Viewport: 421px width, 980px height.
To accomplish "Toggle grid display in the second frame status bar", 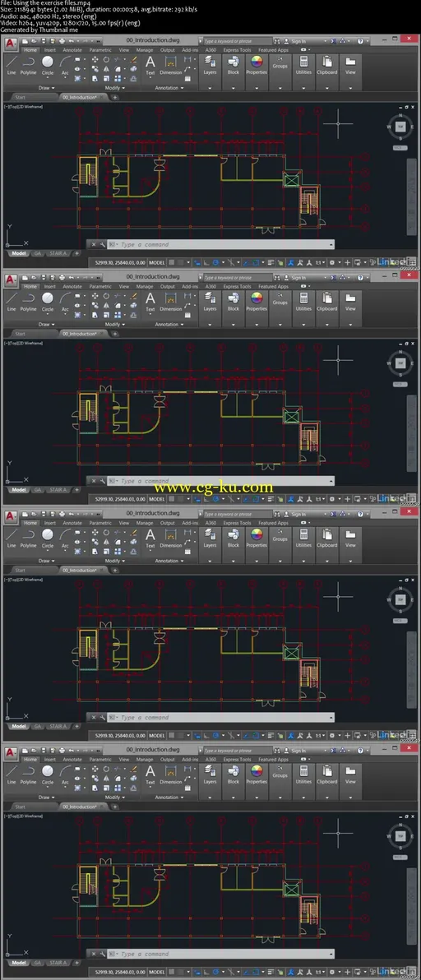I will point(170,499).
